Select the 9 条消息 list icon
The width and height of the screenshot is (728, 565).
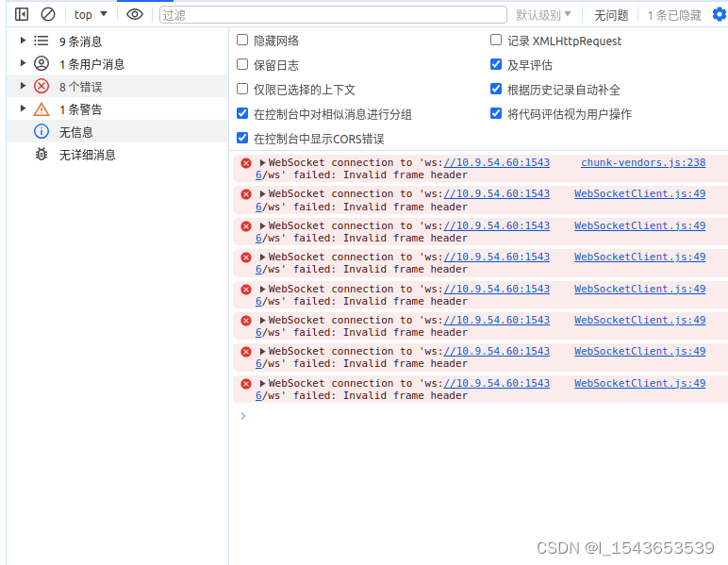(41, 41)
